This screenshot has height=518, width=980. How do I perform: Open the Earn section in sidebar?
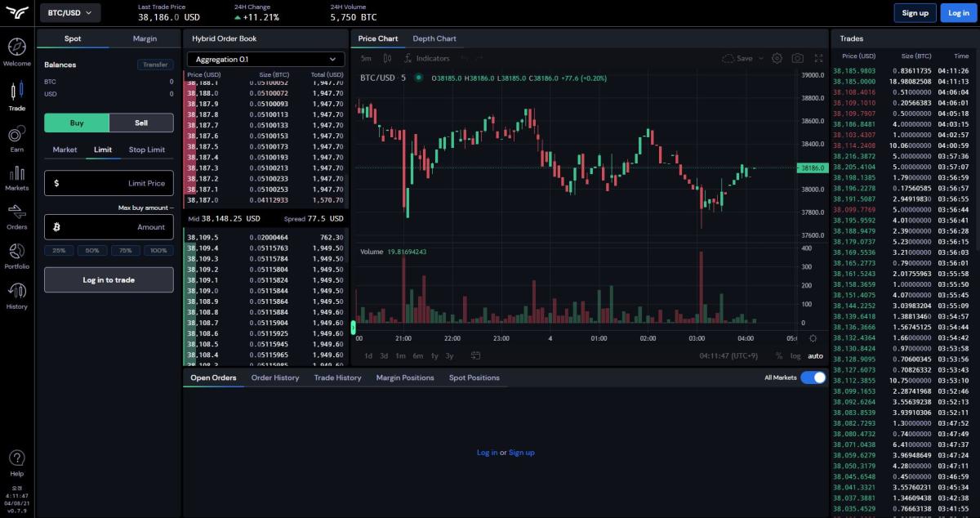16,137
